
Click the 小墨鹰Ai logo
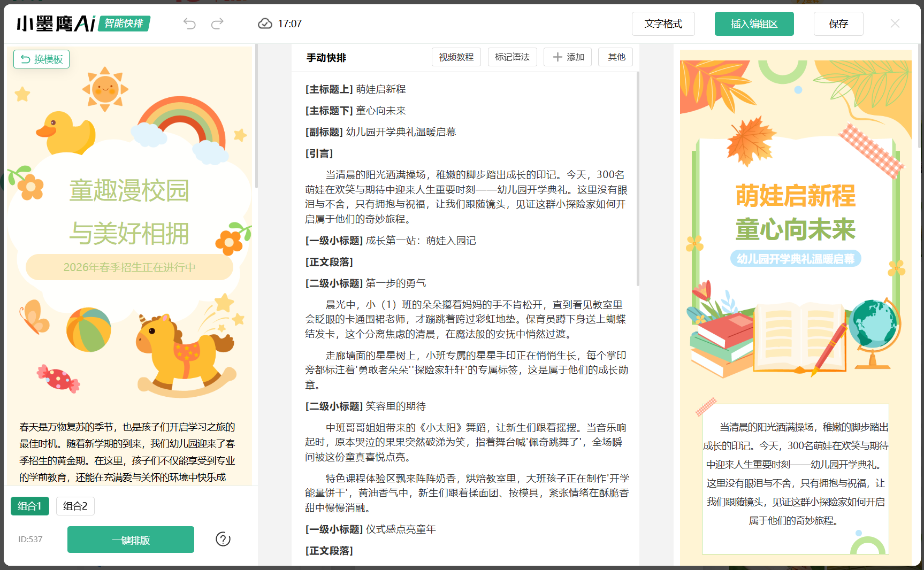56,24
